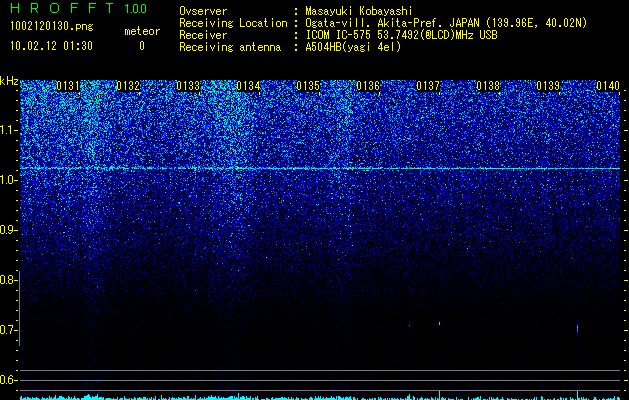
Task: Click the 0133 time marker
Action: tap(188, 86)
